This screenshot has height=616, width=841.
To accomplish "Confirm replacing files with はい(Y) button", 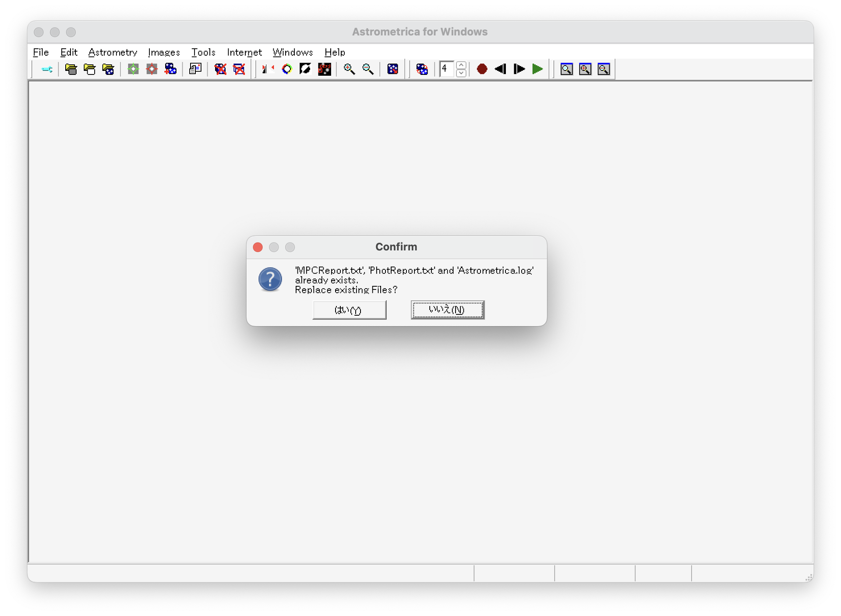I will [x=349, y=310].
